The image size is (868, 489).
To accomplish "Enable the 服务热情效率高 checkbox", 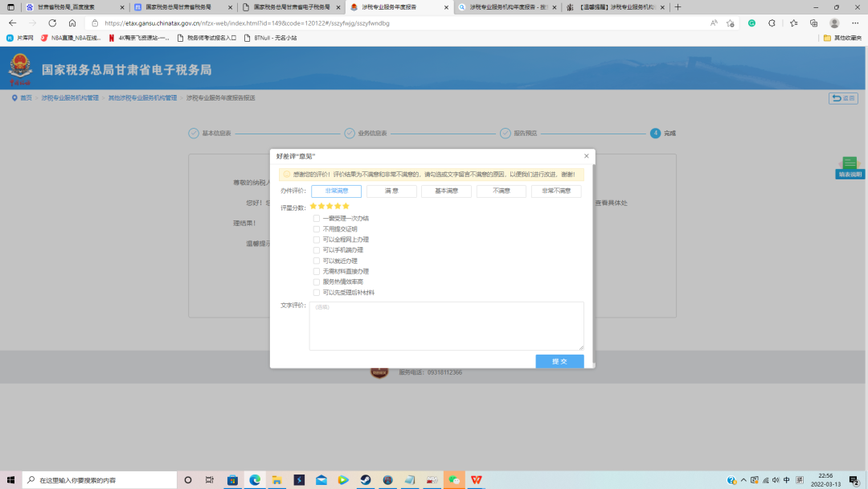I will coord(317,282).
